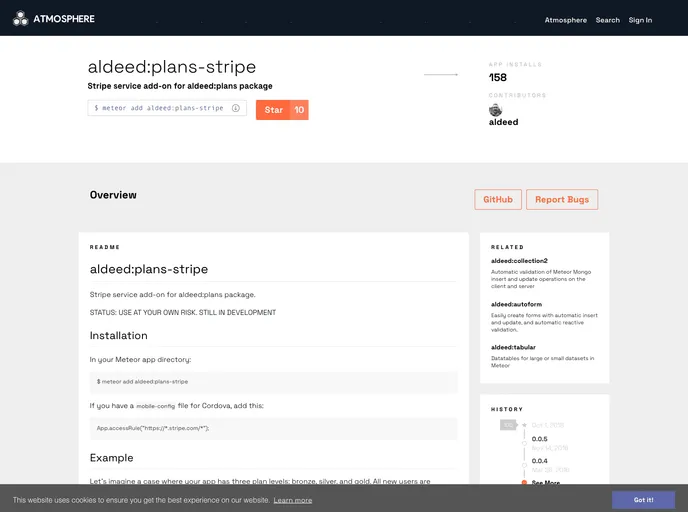Open related package aldeed:tabular
The image size is (688, 512).
pos(513,347)
